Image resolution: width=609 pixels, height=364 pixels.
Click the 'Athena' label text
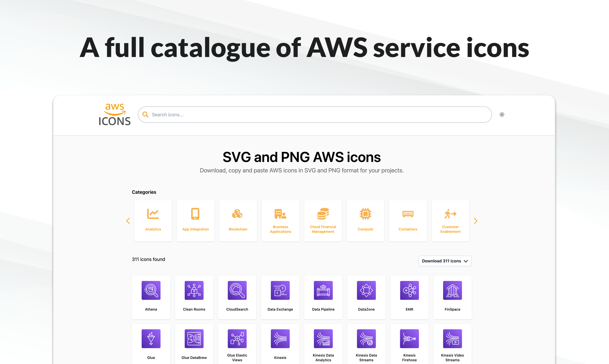click(x=151, y=309)
